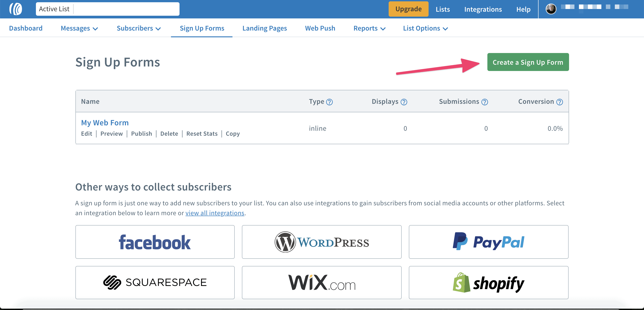Expand the Reports dropdown menu
The height and width of the screenshot is (310, 644).
point(370,28)
